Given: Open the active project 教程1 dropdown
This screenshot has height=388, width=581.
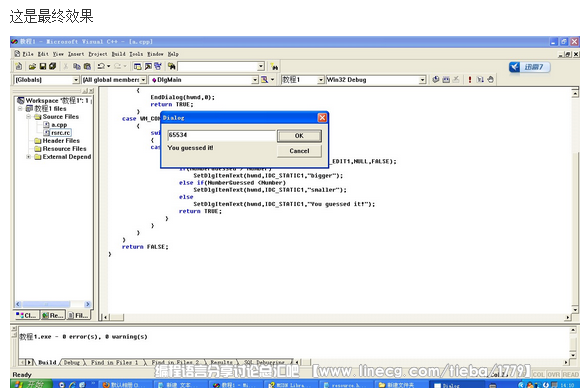Looking at the screenshot, I should point(321,80).
